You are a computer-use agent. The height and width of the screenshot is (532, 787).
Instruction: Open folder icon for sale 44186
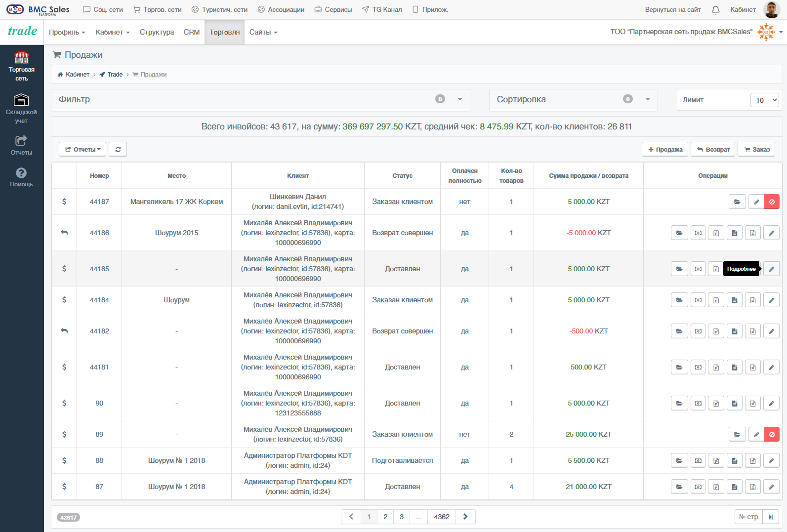(679, 233)
